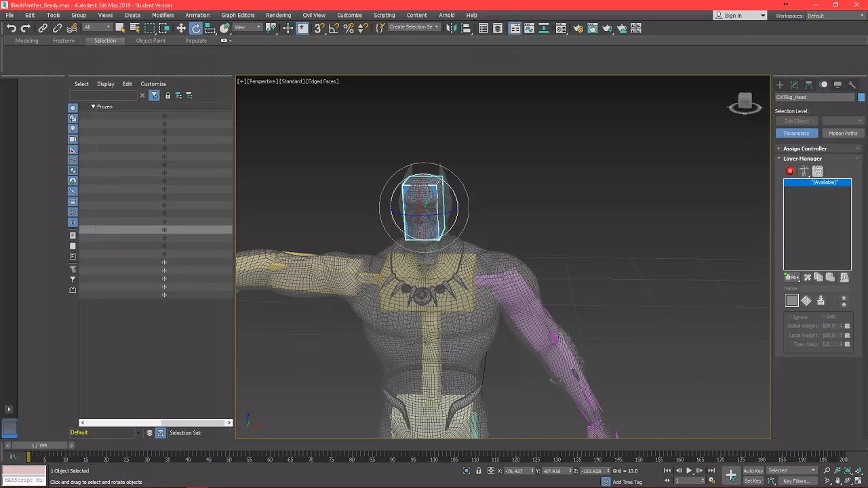Click the time slider showing 1 / 199
Viewport: 868px width, 488px height.
tap(39, 445)
